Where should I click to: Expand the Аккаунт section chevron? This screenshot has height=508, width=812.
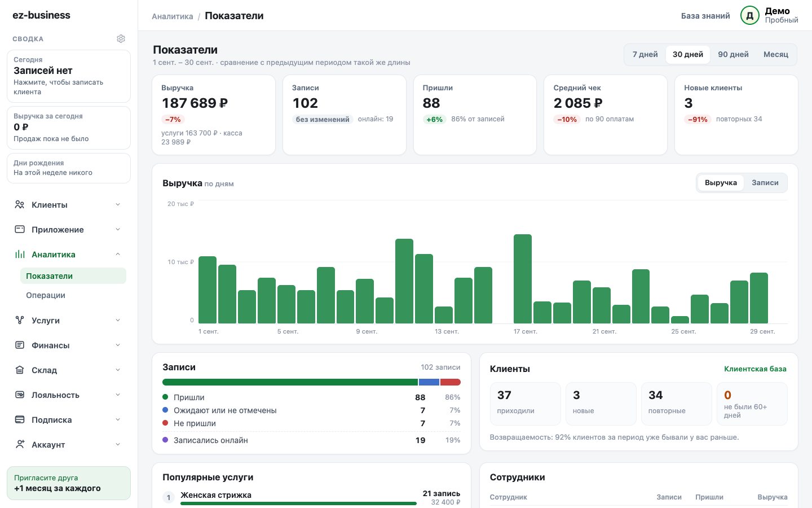click(118, 445)
